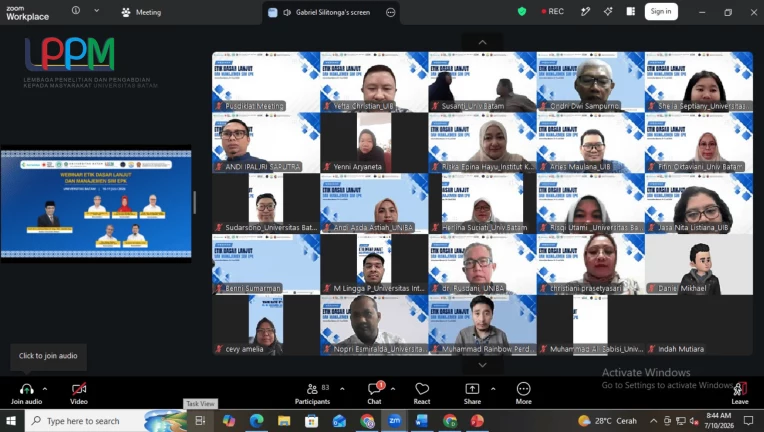
Task: Open Microsoft Store taskbar icon
Action: (x=311, y=421)
